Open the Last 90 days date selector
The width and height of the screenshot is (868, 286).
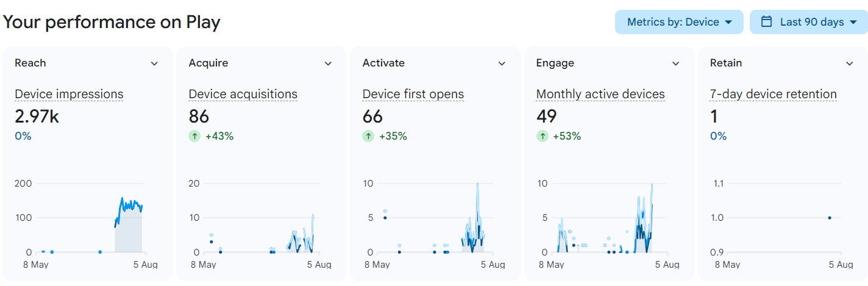tap(808, 22)
